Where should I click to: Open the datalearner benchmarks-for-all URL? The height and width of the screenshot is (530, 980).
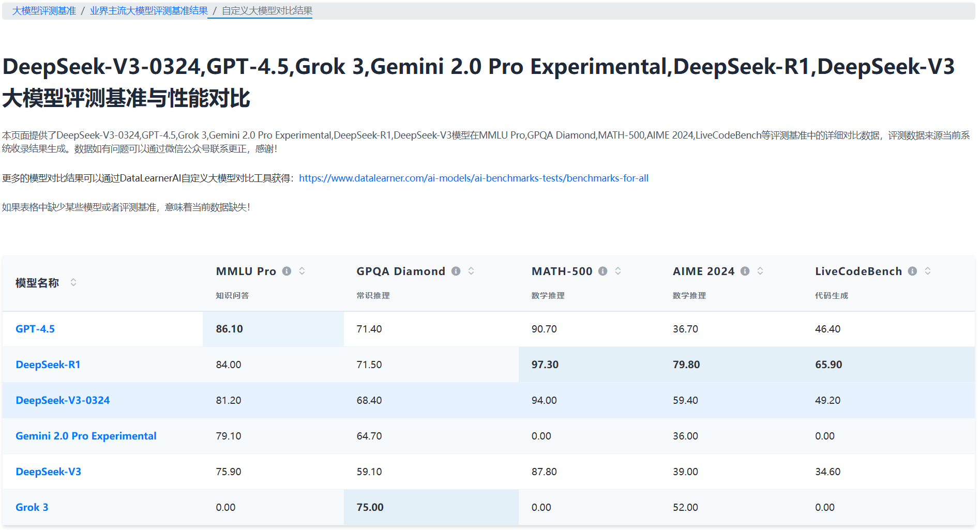(x=474, y=178)
